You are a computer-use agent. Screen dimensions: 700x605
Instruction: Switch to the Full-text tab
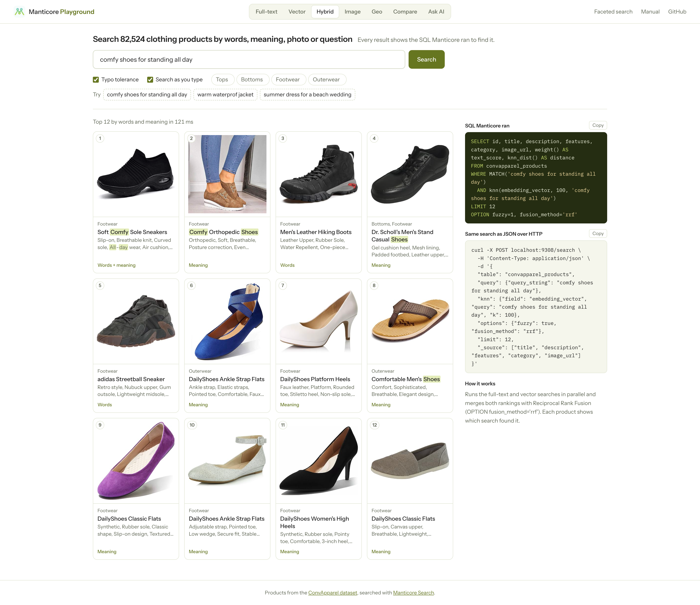266,12
